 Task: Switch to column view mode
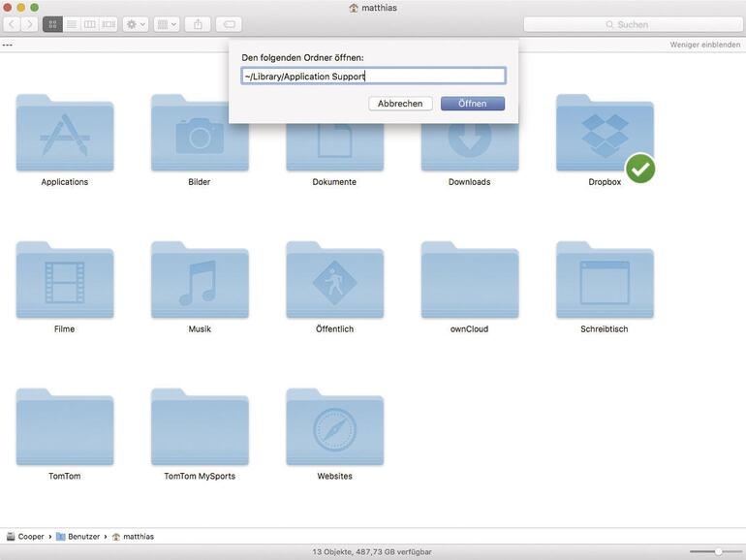pos(89,24)
